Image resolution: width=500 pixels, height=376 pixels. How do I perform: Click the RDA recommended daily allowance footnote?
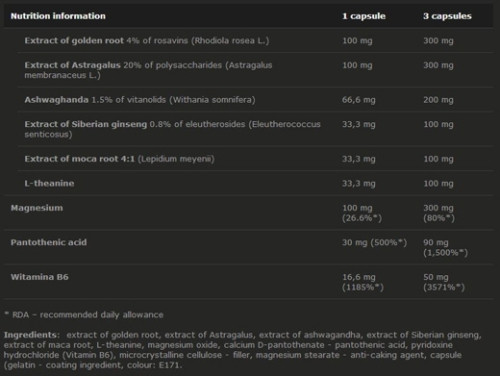84,315
